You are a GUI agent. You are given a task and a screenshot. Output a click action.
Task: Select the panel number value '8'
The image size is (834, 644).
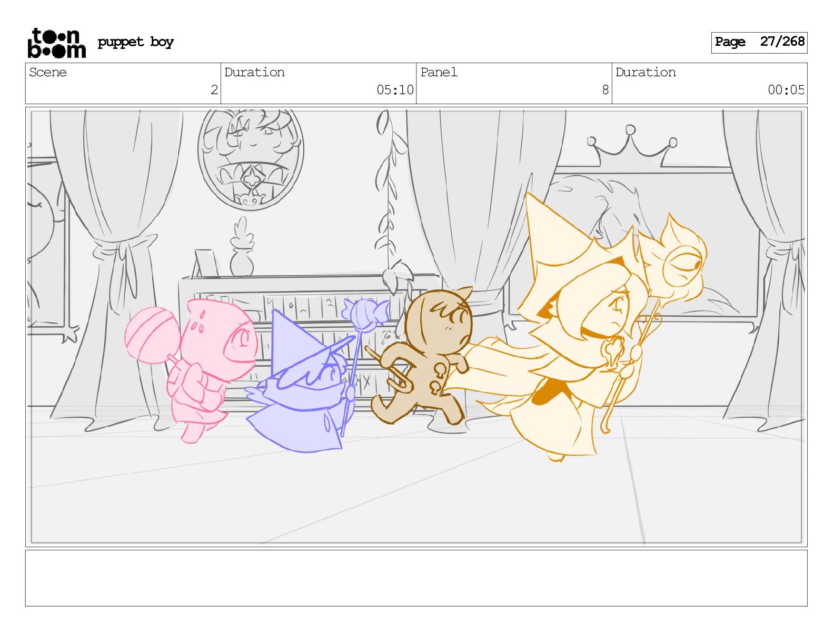605,90
